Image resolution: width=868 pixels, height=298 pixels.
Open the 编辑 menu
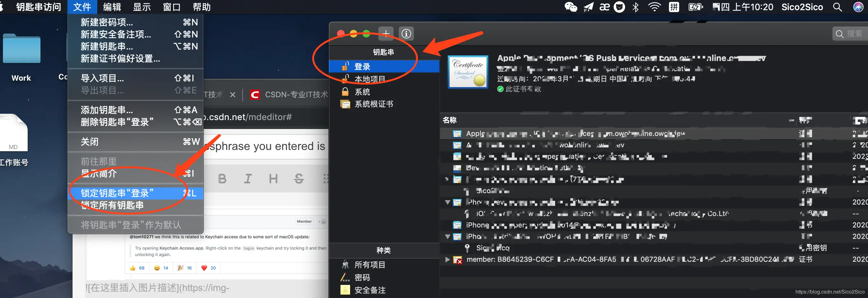[x=112, y=7]
